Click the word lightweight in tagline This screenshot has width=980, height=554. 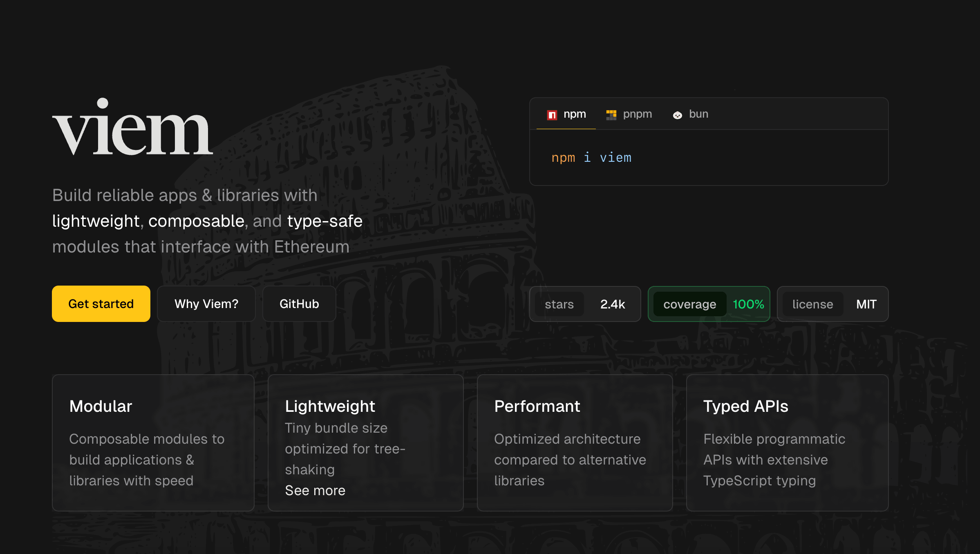pyautogui.click(x=96, y=221)
